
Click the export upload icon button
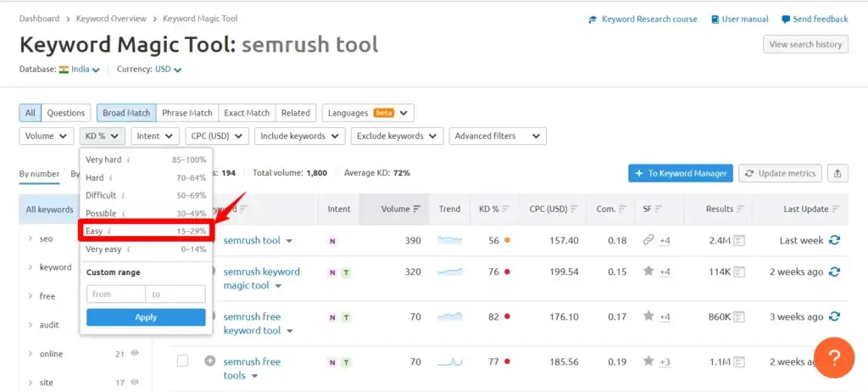(837, 173)
